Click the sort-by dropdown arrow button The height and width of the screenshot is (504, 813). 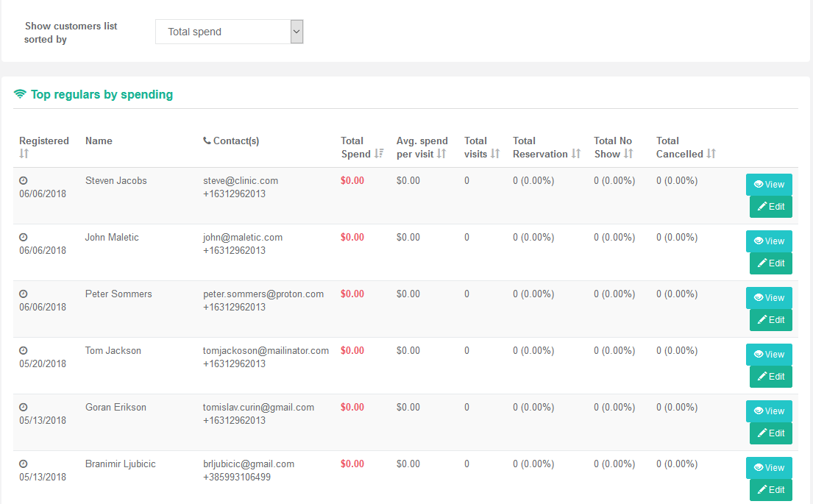pyautogui.click(x=297, y=32)
